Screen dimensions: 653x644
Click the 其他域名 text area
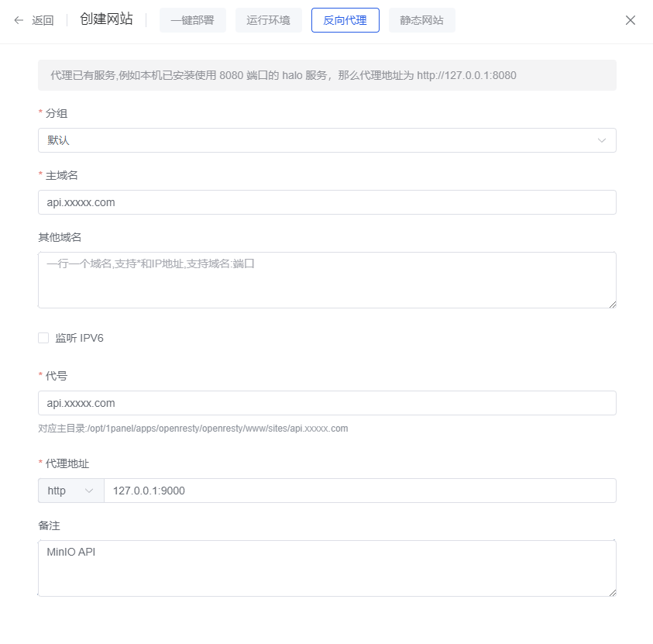pyautogui.click(x=327, y=280)
